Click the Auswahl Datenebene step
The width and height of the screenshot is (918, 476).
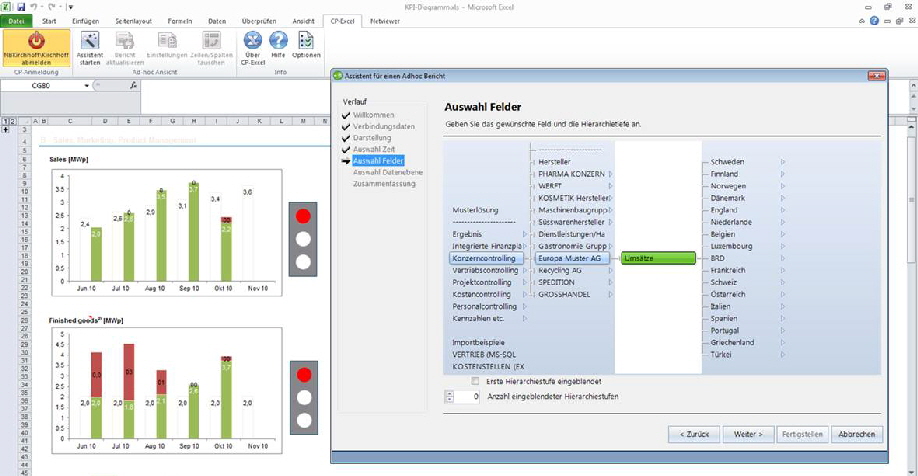(x=388, y=172)
